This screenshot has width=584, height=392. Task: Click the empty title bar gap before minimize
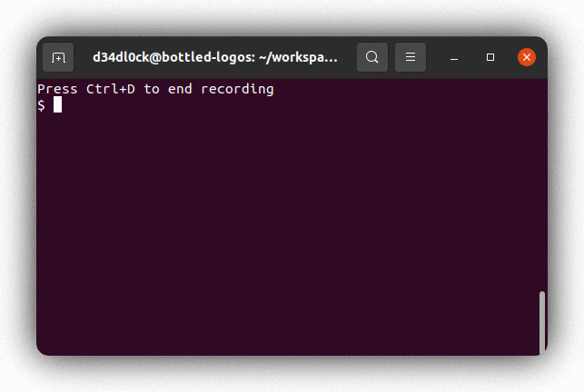click(435, 57)
